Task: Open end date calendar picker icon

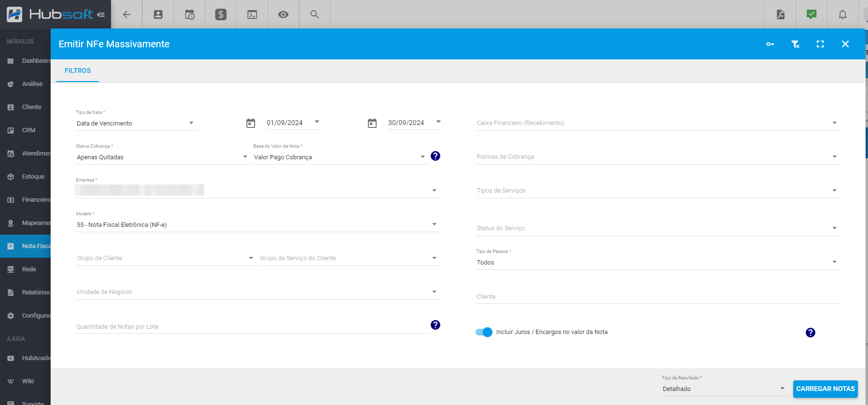Action: pyautogui.click(x=372, y=123)
